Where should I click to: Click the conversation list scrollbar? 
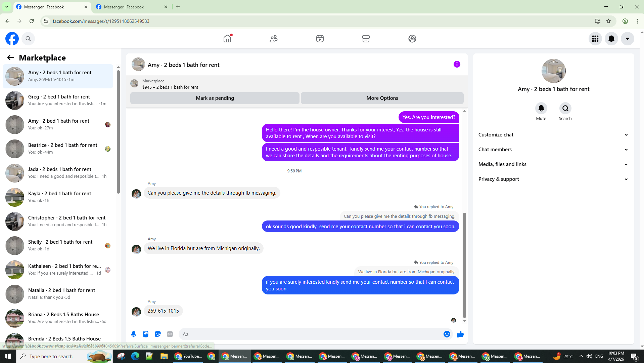[x=118, y=131]
